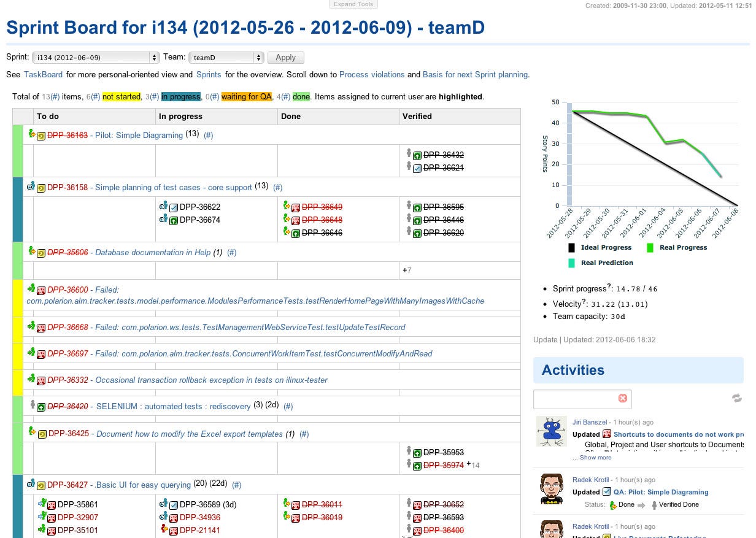
Task: Click the green icon beside DPP-36620
Action: [417, 232]
